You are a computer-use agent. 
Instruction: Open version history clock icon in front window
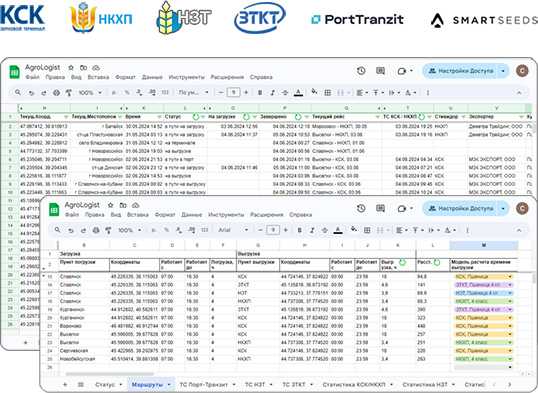pos(361,208)
